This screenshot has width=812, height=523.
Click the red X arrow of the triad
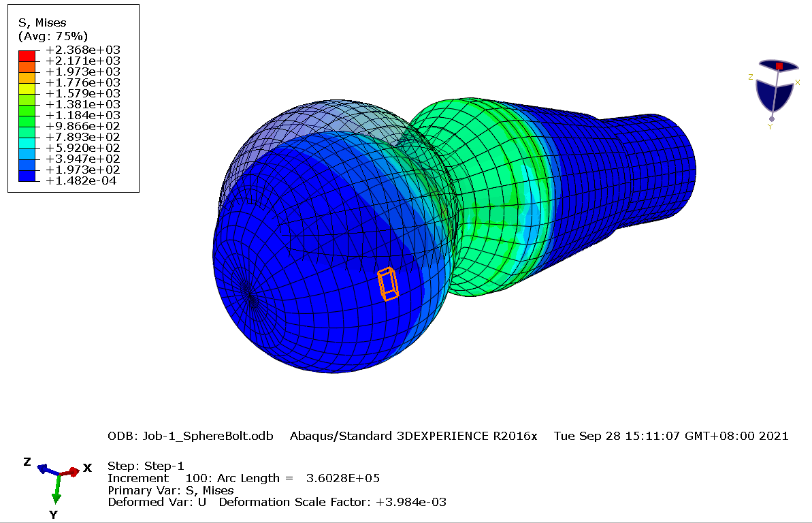tap(70, 472)
